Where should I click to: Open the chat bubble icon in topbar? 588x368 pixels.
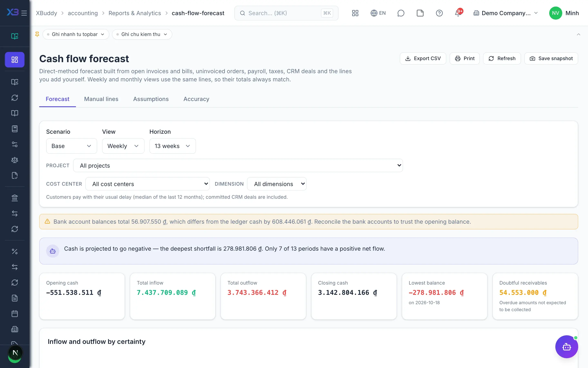pyautogui.click(x=401, y=13)
